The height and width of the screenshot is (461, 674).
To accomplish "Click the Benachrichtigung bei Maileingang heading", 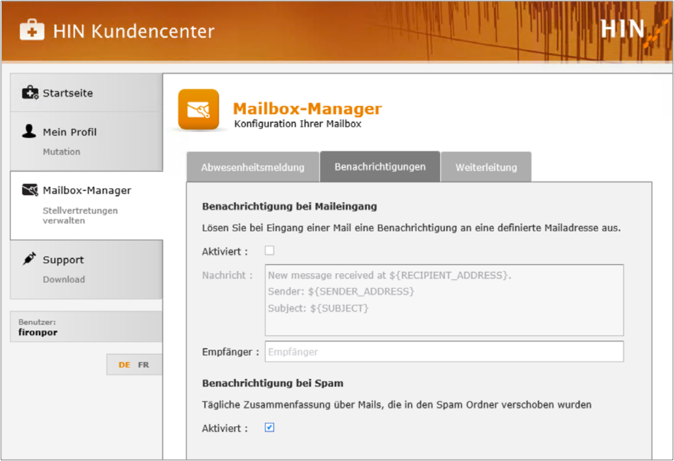I will (289, 206).
